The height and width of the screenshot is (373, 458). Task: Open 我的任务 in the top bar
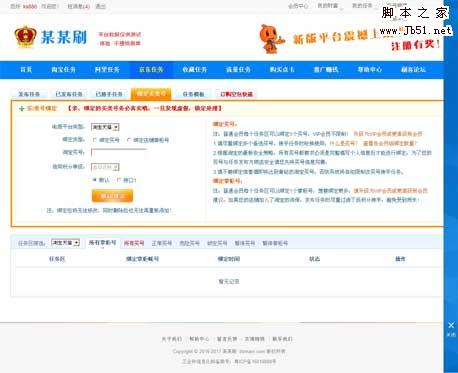(362, 6)
